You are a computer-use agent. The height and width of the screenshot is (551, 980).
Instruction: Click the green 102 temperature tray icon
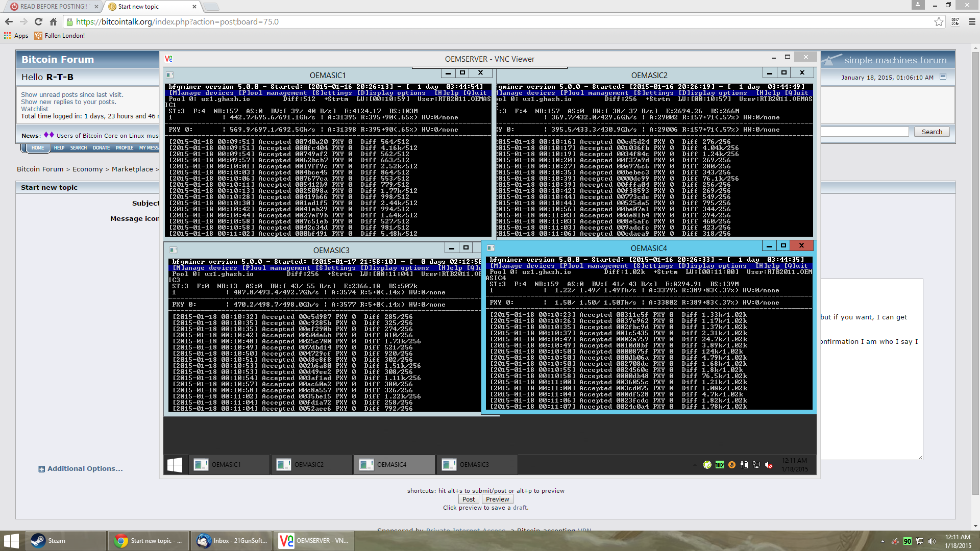[x=719, y=465]
